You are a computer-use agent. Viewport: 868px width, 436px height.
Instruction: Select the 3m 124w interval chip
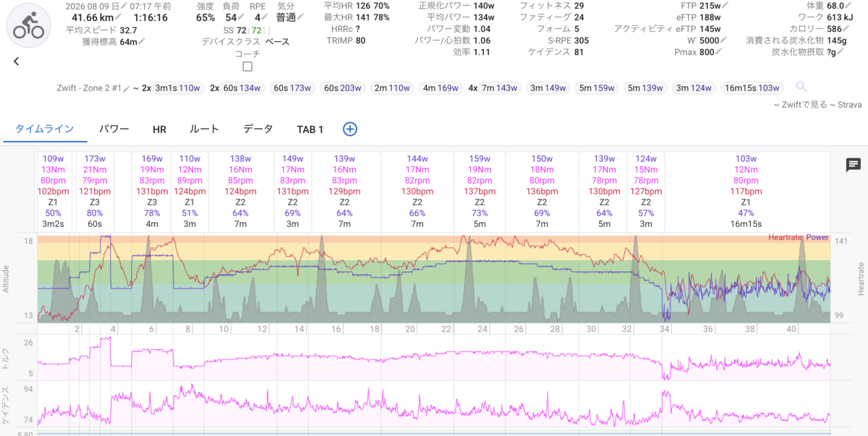point(694,88)
